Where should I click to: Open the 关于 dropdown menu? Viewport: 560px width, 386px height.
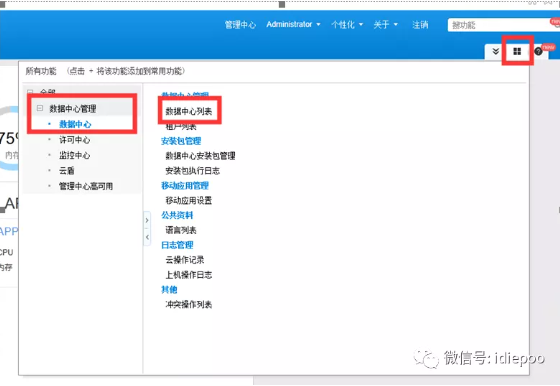point(385,25)
